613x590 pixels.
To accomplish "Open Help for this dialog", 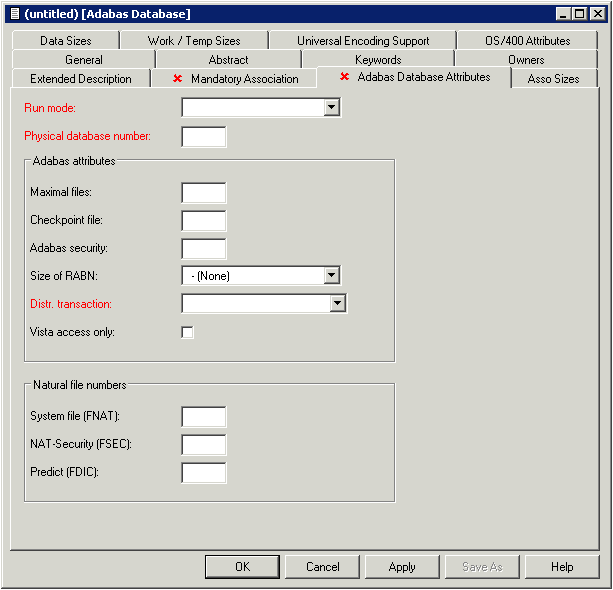I will (x=562, y=567).
